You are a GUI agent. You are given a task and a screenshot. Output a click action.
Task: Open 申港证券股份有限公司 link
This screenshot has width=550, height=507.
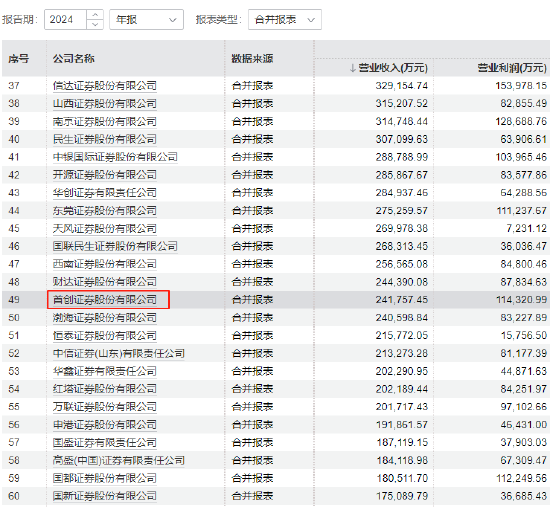tap(105, 425)
